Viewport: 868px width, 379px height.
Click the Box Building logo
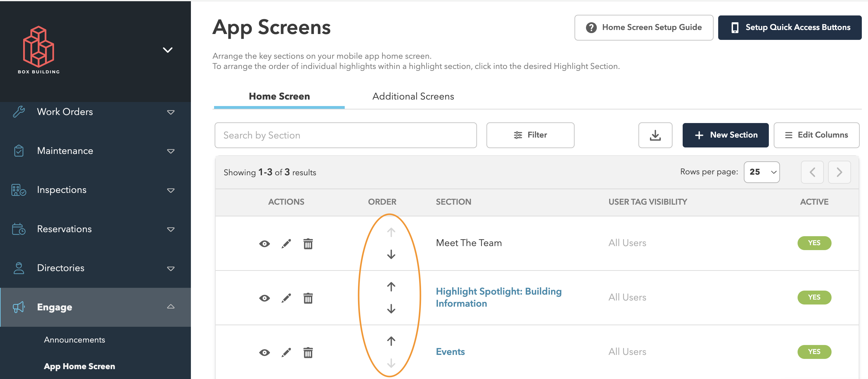38,50
